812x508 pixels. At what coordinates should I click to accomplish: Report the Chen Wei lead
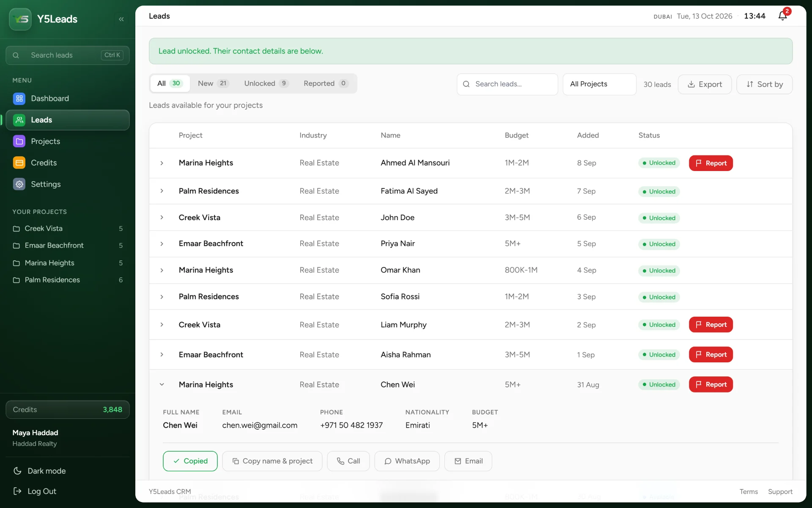tap(710, 384)
